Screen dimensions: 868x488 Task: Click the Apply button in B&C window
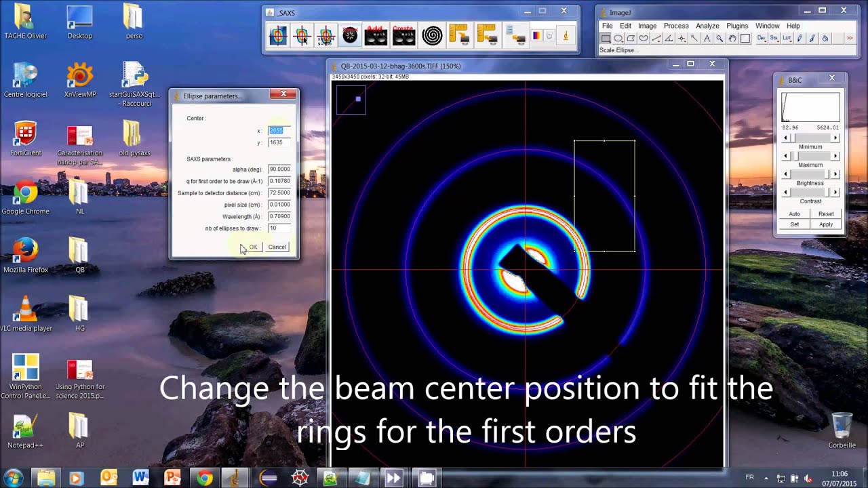click(826, 224)
